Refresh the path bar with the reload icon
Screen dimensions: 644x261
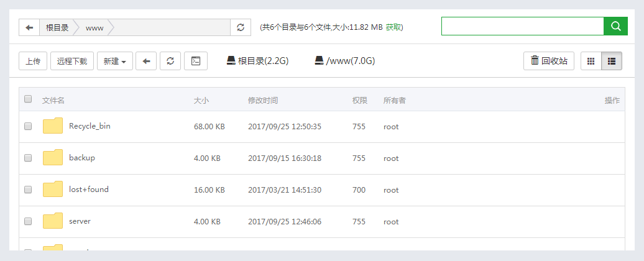pyautogui.click(x=241, y=27)
